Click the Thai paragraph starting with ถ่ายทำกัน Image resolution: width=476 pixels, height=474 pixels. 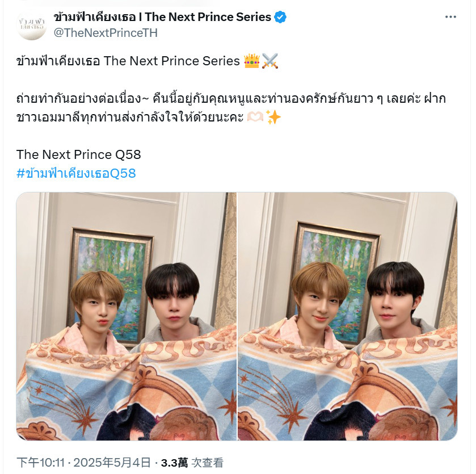tap(231, 108)
